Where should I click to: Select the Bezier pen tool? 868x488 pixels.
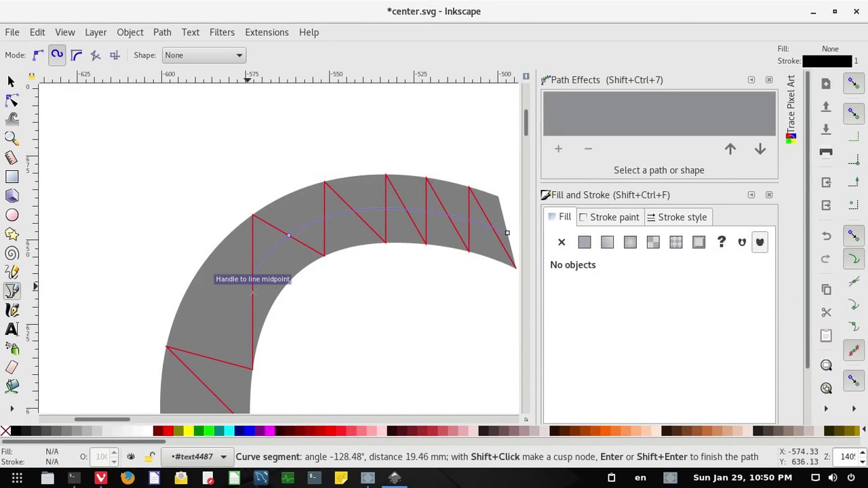coord(12,291)
